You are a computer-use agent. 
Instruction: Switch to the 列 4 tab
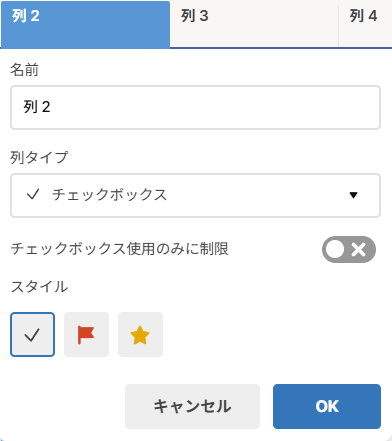365,24
